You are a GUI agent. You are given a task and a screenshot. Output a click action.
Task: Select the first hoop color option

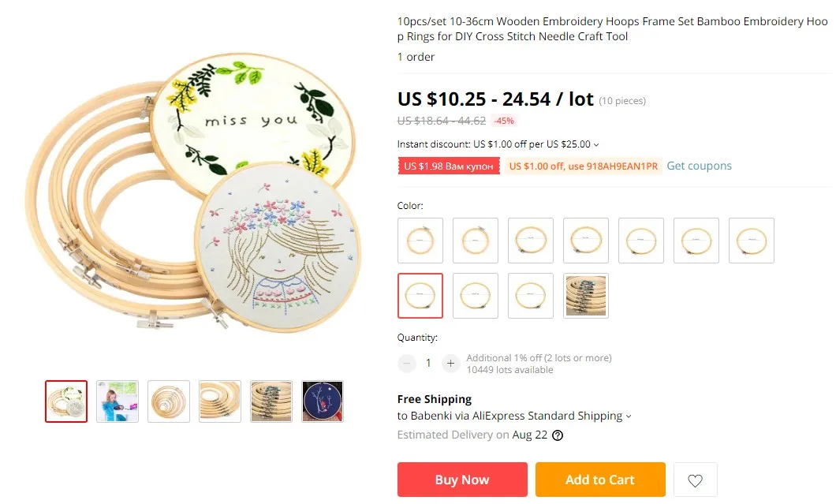point(420,241)
